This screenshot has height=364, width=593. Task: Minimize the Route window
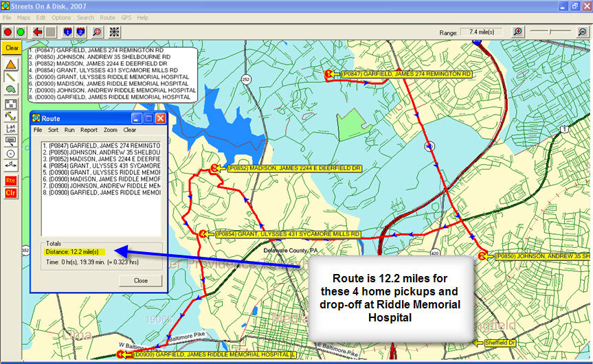[137, 118]
